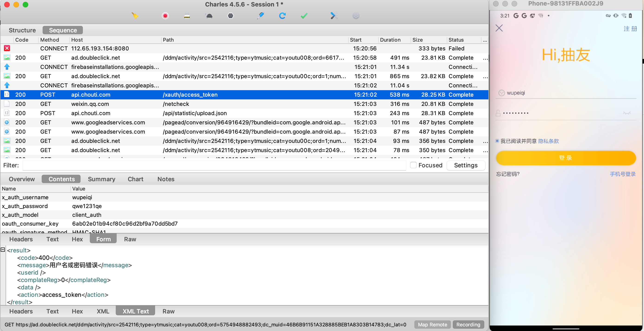
Task: Open Settings gear icon in Charles toolbar
Action: pos(356,16)
